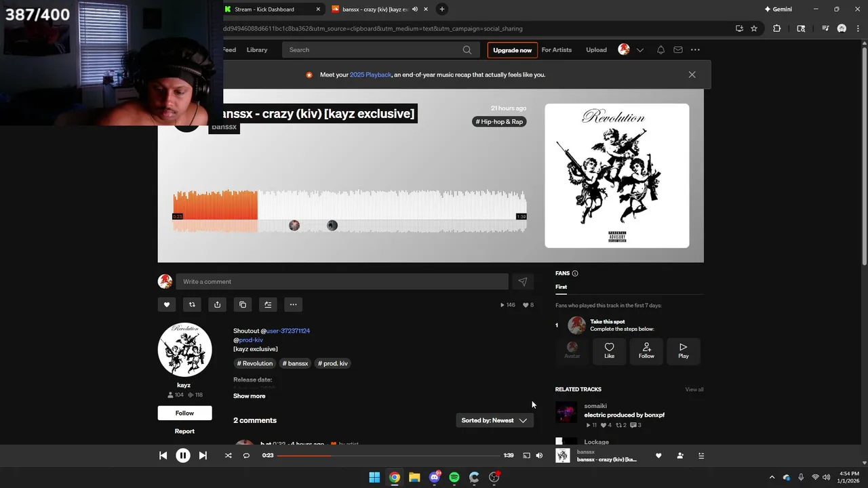Show info about the FANS section
The image size is (868, 488).
575,273
